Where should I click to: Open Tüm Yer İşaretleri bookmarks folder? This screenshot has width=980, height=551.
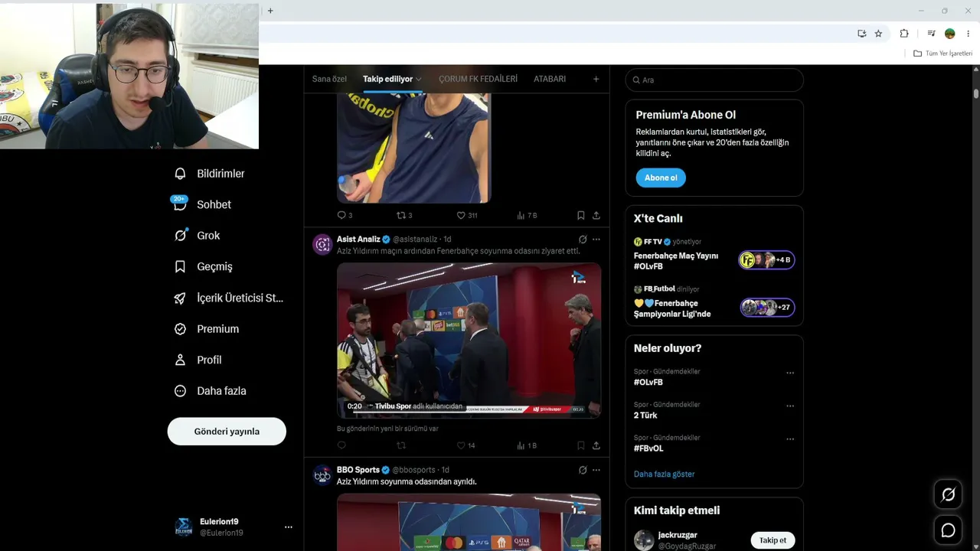(x=942, y=54)
